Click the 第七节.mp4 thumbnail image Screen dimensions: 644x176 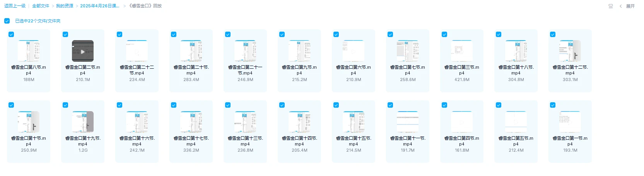coord(408,51)
